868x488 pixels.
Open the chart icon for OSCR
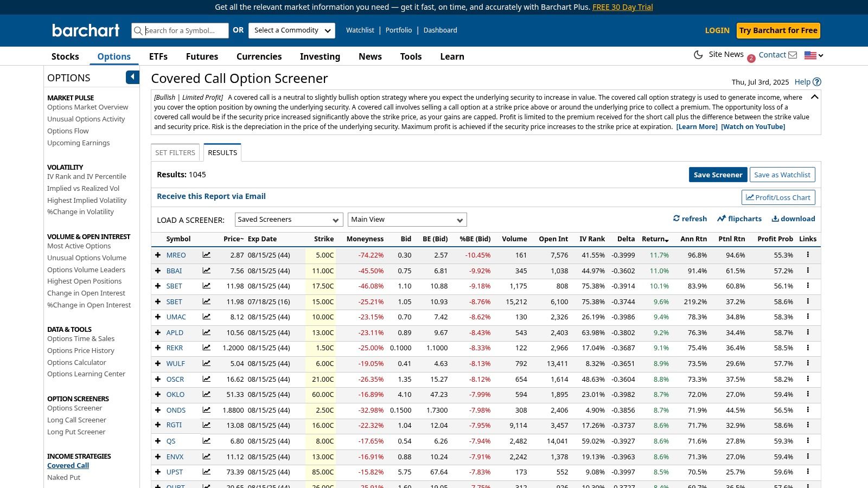pos(206,379)
